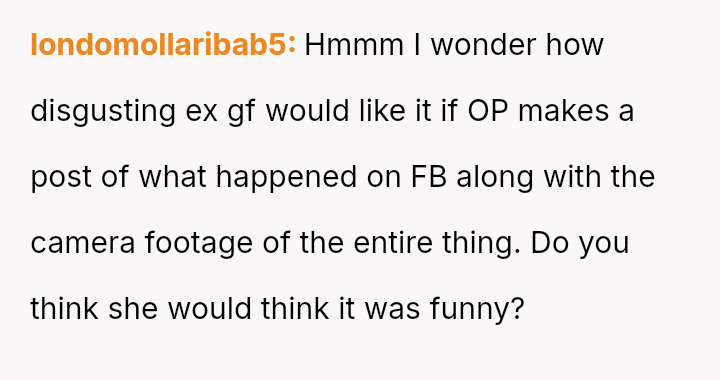Click the word "OP" in the comment
Image resolution: width=720 pixels, height=380 pixels.
click(x=488, y=111)
